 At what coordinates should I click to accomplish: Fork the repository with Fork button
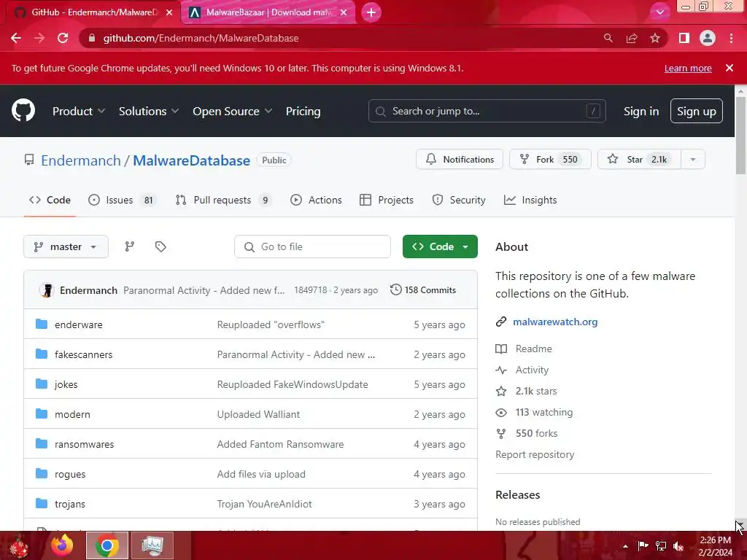coord(550,160)
